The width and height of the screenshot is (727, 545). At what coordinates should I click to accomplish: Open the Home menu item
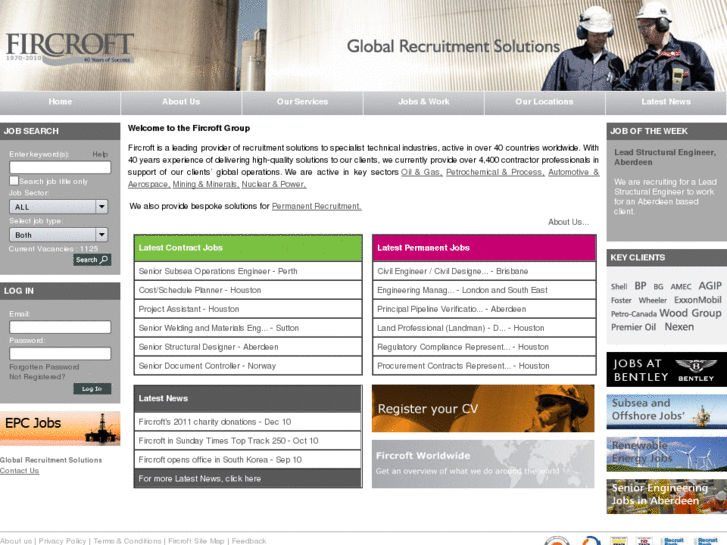60,102
